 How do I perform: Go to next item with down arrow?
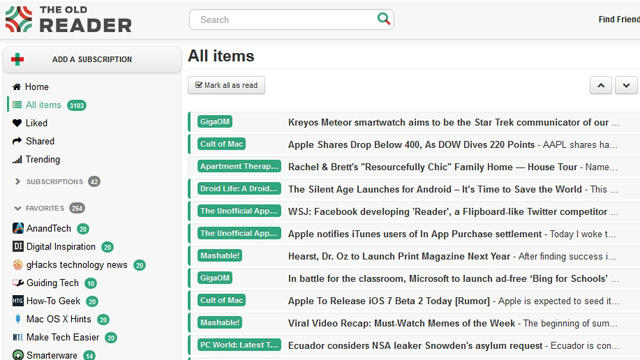pyautogui.click(x=626, y=85)
